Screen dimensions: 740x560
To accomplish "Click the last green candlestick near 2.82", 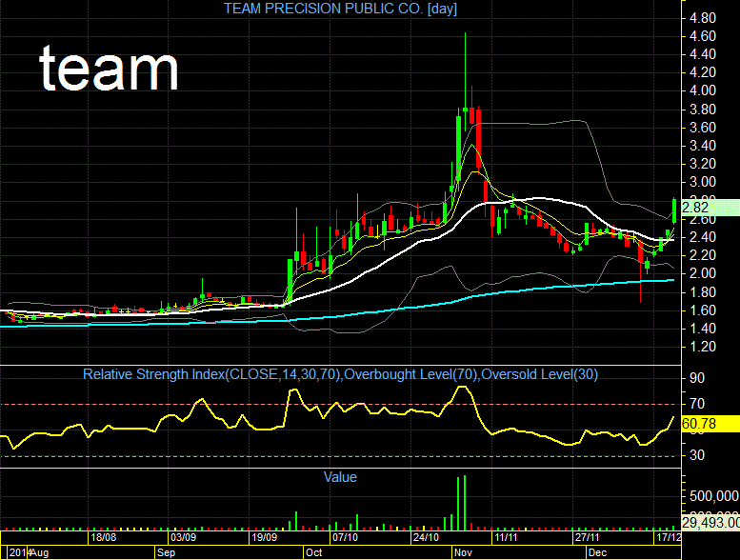I will [674, 210].
